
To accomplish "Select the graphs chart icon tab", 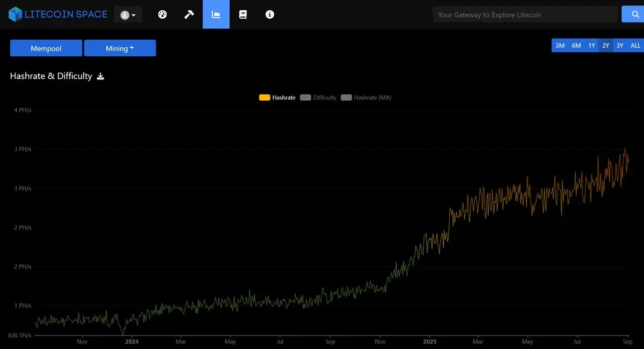I will (x=216, y=14).
